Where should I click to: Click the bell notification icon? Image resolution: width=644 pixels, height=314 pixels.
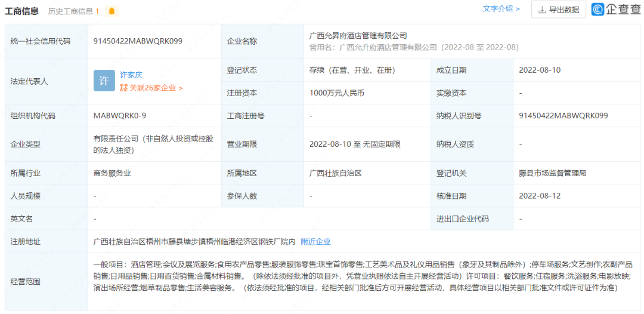coord(112,11)
